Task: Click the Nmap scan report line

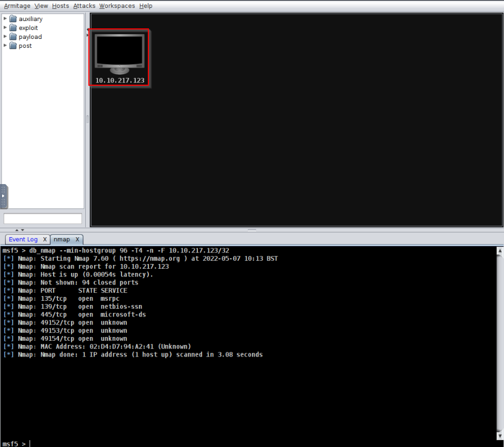Action: pos(86,267)
